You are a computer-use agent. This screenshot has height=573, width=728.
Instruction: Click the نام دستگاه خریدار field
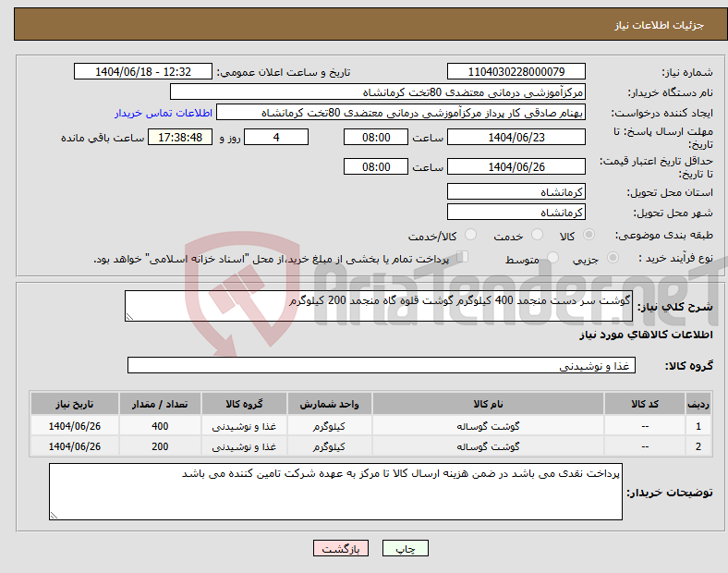coord(378,91)
